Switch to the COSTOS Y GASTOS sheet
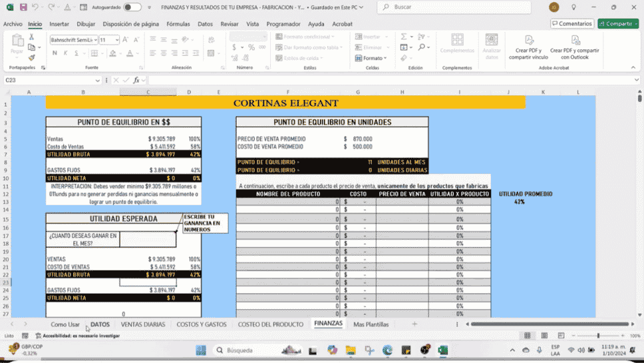 pyautogui.click(x=201, y=324)
